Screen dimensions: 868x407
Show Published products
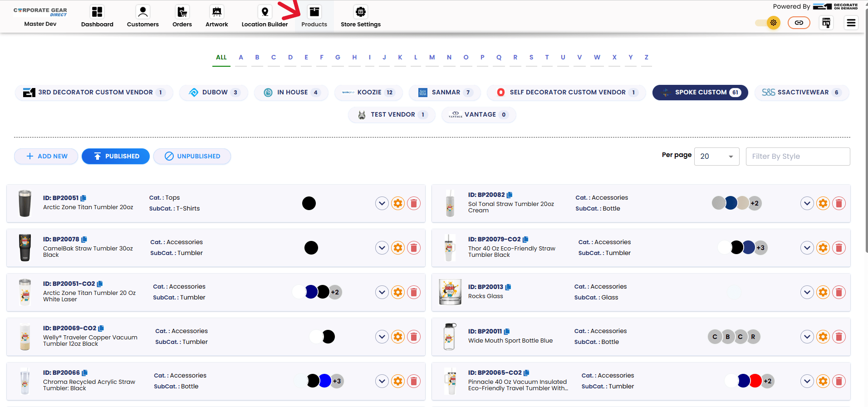[116, 156]
